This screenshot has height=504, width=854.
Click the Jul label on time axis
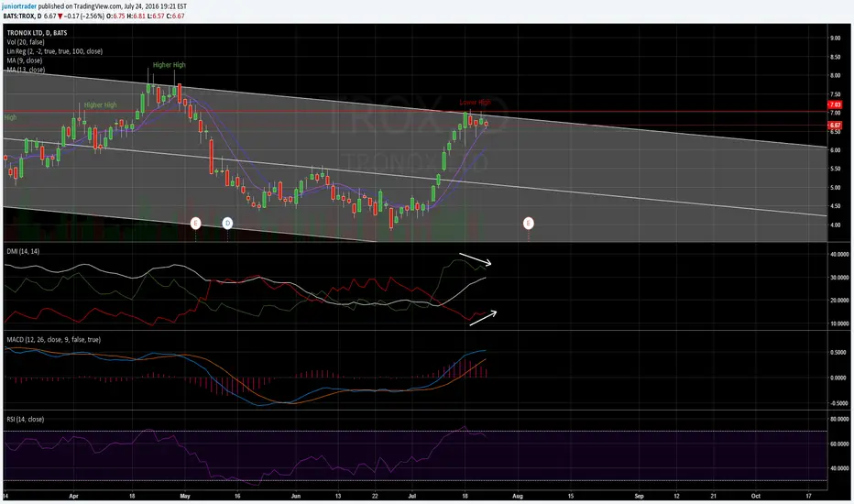pyautogui.click(x=411, y=496)
